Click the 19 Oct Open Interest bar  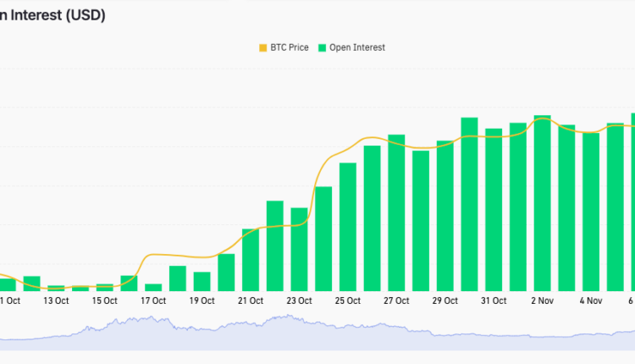point(202,281)
